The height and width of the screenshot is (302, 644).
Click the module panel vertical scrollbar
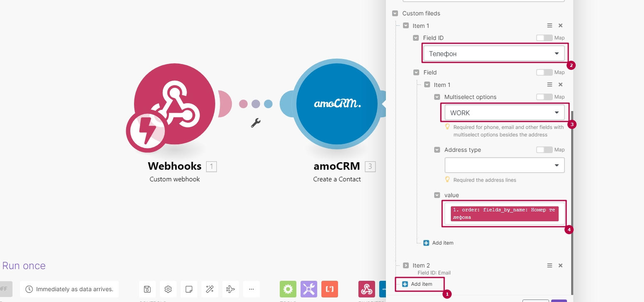point(572,203)
